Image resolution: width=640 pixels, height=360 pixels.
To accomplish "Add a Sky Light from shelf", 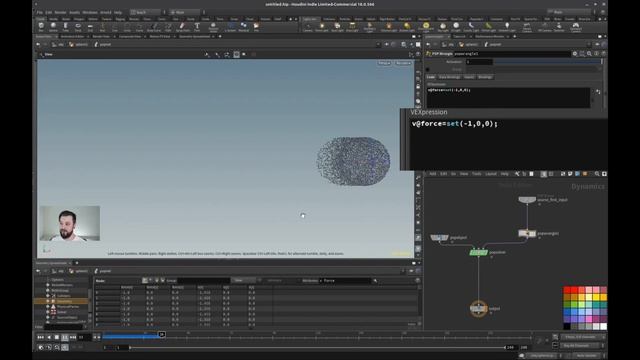I will coord(443,27).
